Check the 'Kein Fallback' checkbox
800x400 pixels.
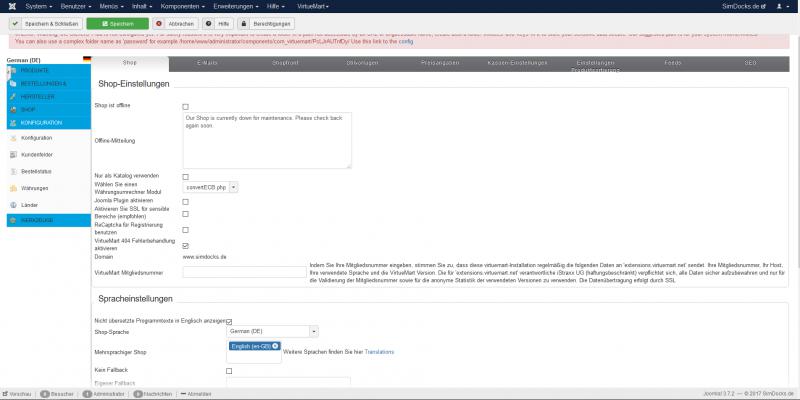(x=229, y=371)
